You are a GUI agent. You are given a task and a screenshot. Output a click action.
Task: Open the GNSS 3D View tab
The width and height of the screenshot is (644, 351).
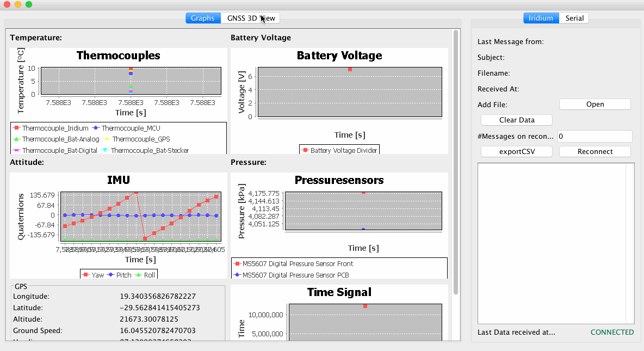[x=251, y=18]
